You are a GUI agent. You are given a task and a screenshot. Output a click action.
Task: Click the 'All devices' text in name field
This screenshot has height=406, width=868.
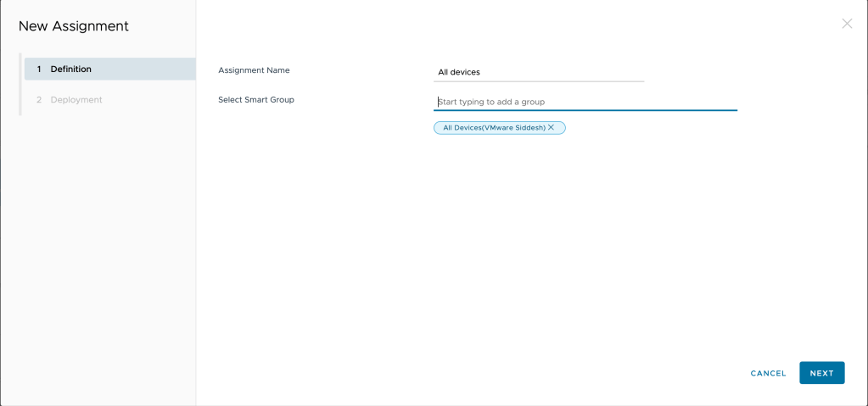pos(459,73)
